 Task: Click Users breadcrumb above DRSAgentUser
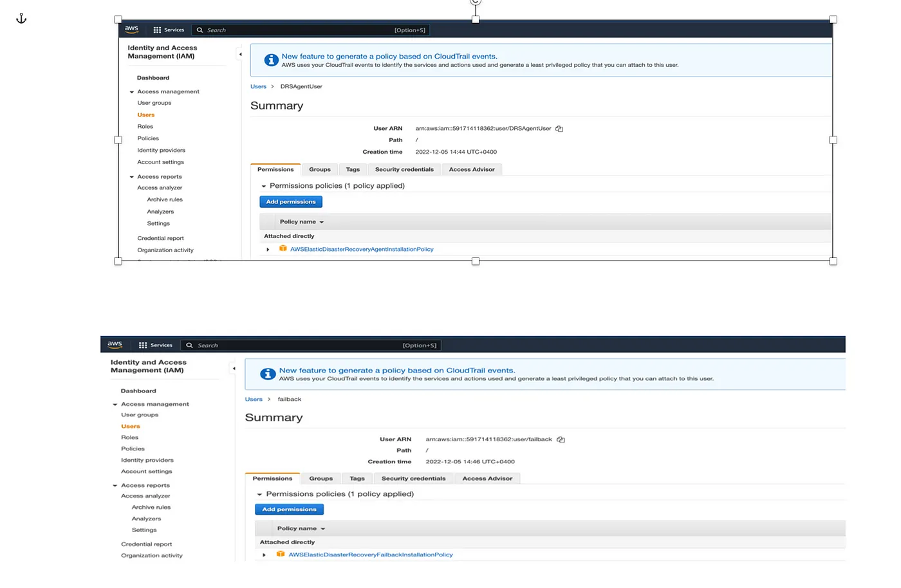tap(258, 86)
